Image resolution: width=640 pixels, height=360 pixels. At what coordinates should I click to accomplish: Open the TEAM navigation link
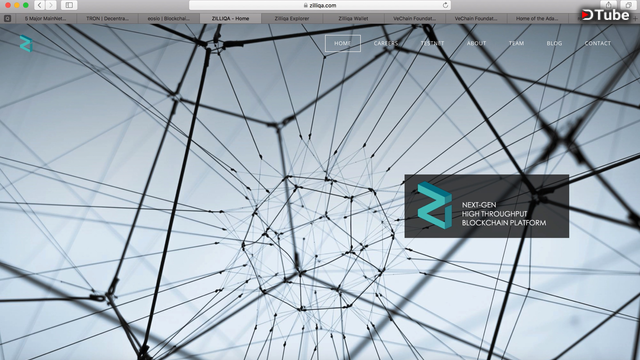click(x=516, y=43)
